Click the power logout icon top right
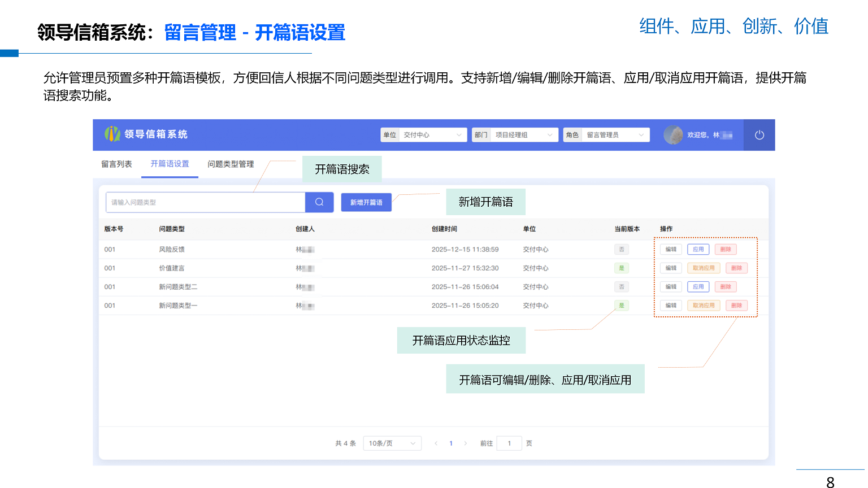Viewport: 868px width, 488px height. pos(759,135)
